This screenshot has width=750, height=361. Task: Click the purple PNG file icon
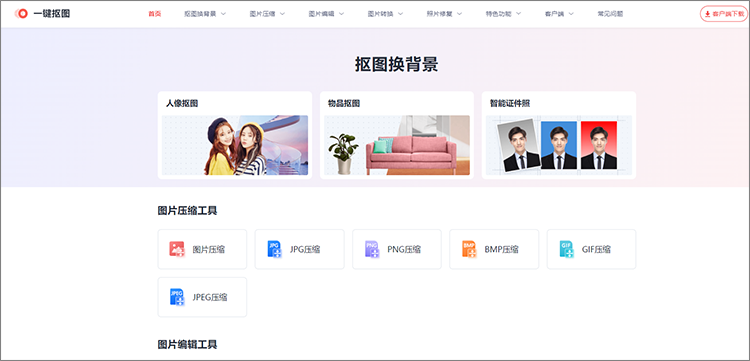(x=372, y=249)
